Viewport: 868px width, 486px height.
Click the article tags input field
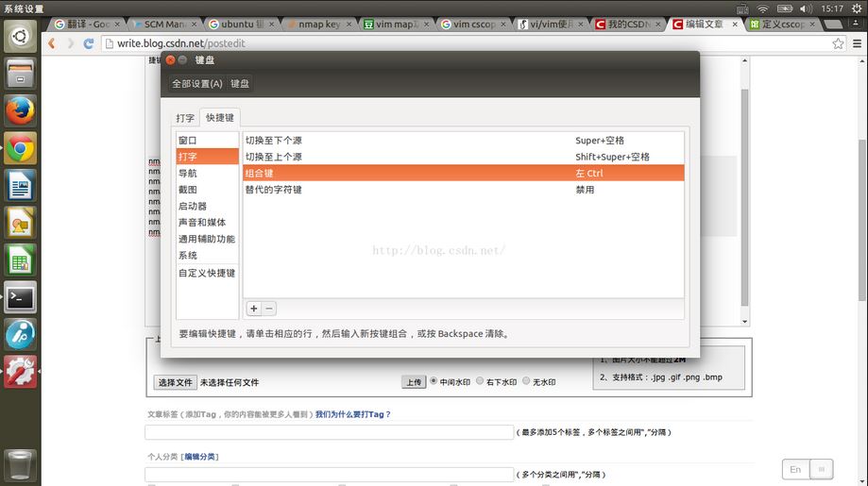[330, 432]
